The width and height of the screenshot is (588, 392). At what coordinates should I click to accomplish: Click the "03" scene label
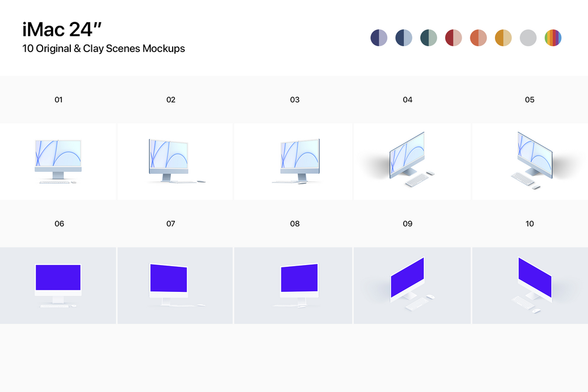[295, 100]
